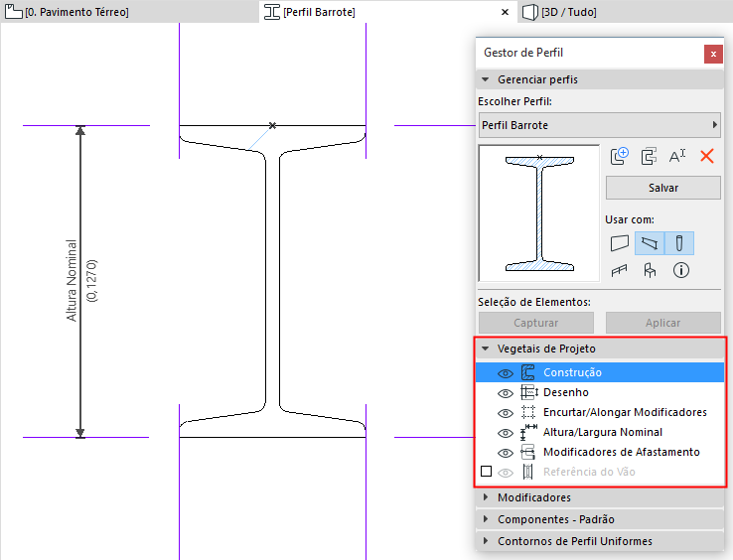This screenshot has height=560, width=733.
Task: Click the Altura Nominal dimension label
Action: (72, 280)
